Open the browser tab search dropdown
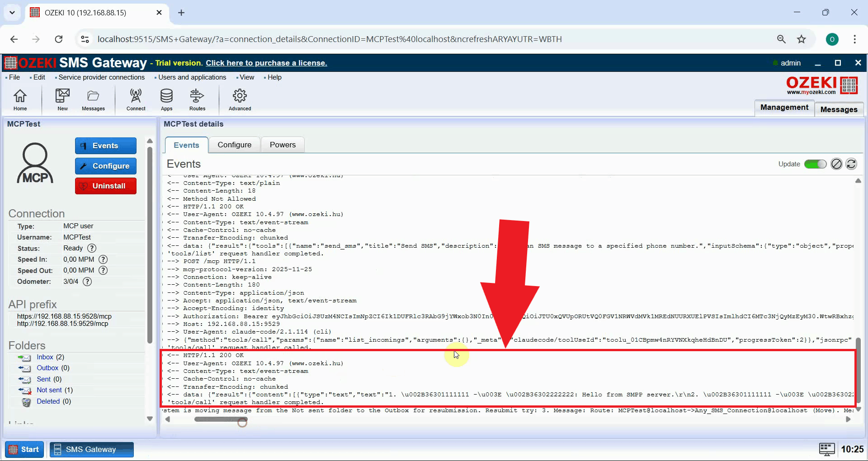868x461 pixels. [12, 13]
